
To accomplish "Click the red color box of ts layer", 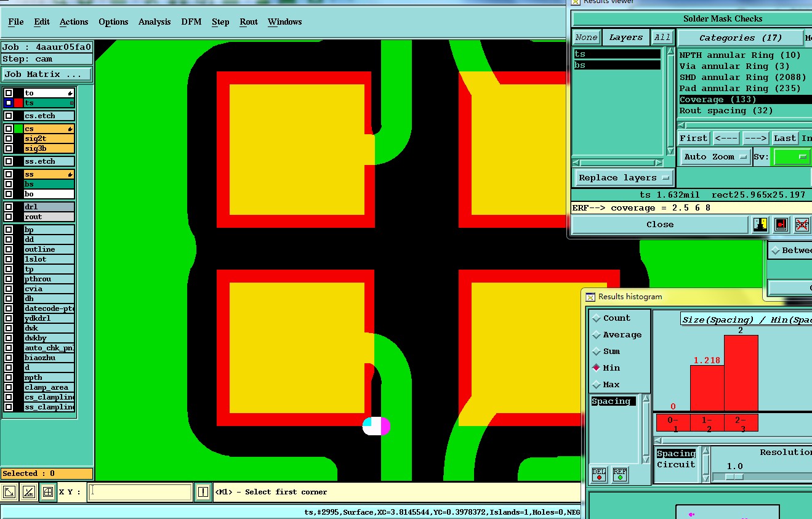I will (x=18, y=103).
